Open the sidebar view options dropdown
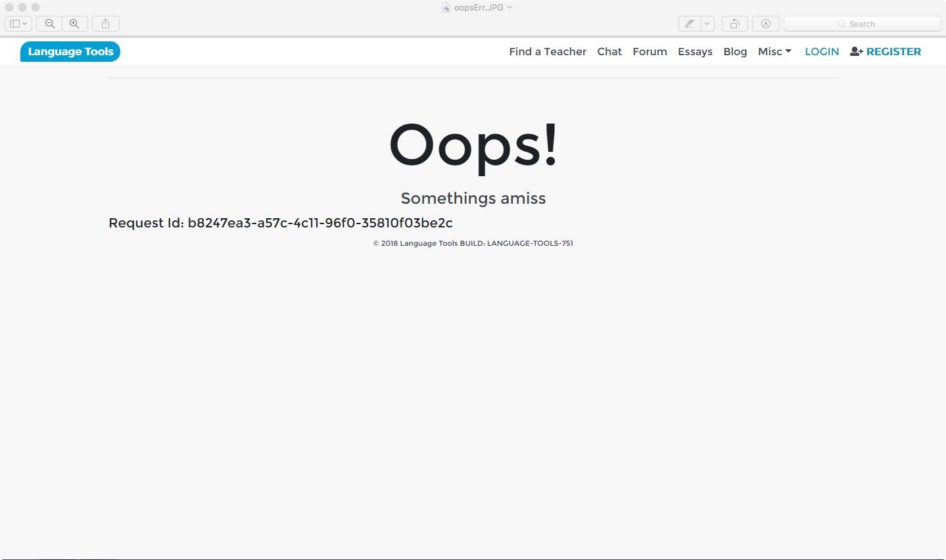 [x=18, y=24]
